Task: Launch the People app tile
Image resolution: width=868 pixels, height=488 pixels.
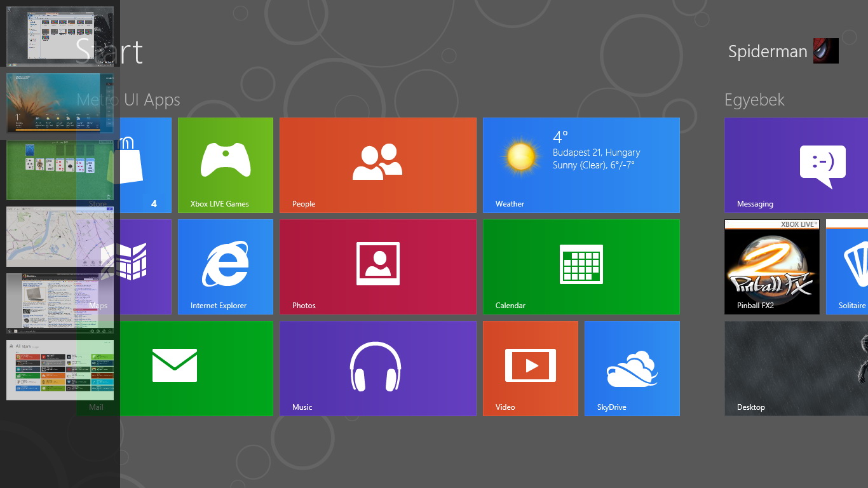Action: [x=378, y=165]
